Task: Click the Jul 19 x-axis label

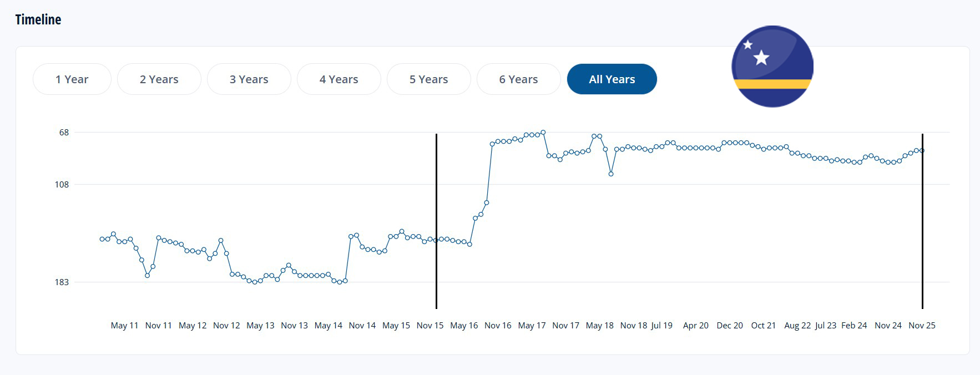Action: [x=661, y=326]
